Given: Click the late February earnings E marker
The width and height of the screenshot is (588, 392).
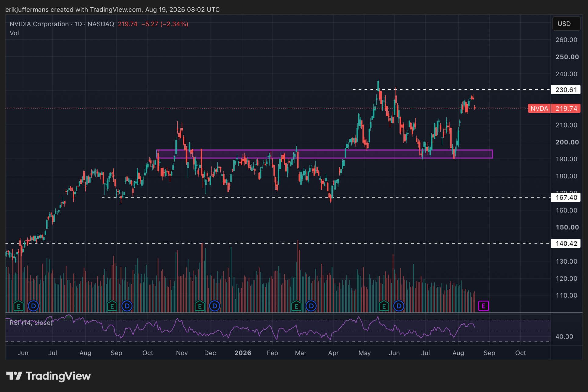Looking at the screenshot, I should 296,306.
